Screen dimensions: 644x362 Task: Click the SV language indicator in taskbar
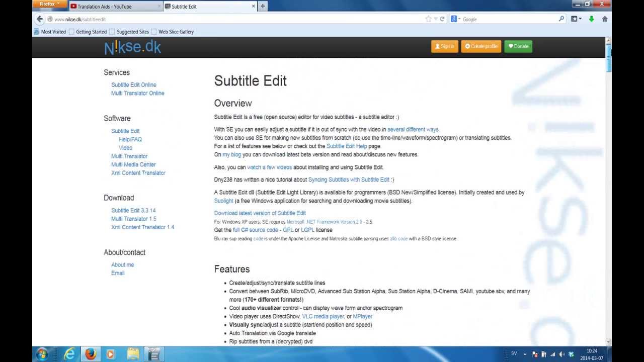click(x=514, y=353)
